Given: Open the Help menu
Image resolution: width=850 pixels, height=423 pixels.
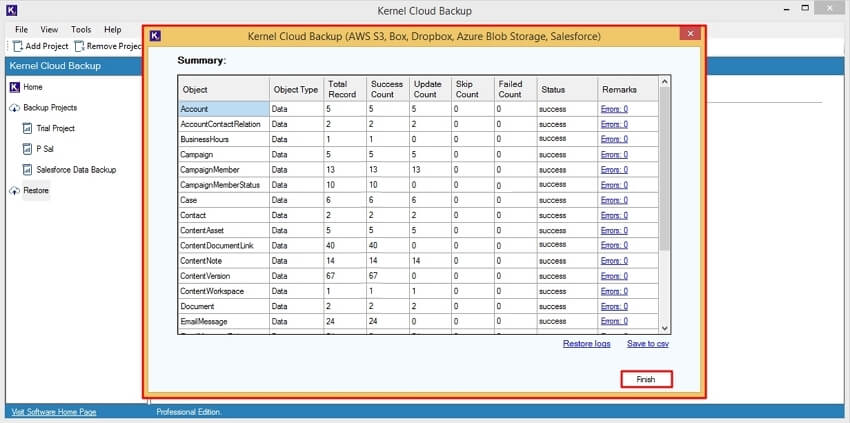Looking at the screenshot, I should [x=113, y=29].
